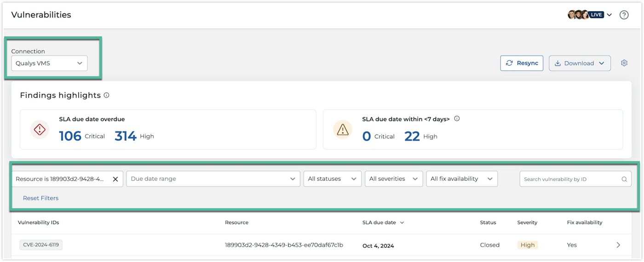The width and height of the screenshot is (644, 262).
Task: Click info icon beside Findings highlights
Action: click(107, 95)
